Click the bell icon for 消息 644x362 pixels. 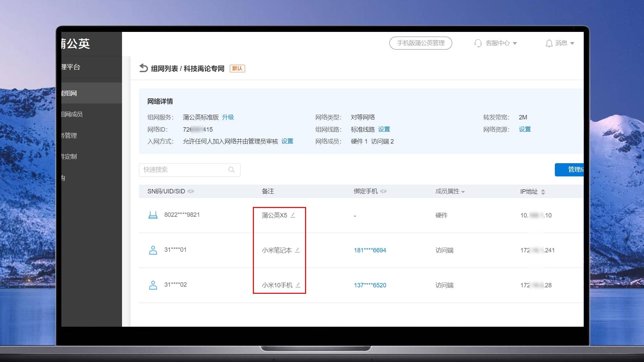point(549,43)
